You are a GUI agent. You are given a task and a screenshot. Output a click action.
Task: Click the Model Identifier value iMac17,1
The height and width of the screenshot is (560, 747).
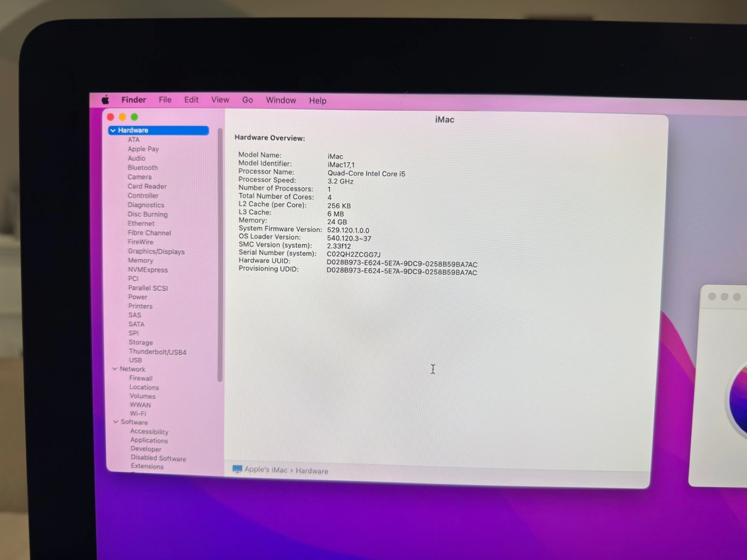click(x=341, y=165)
